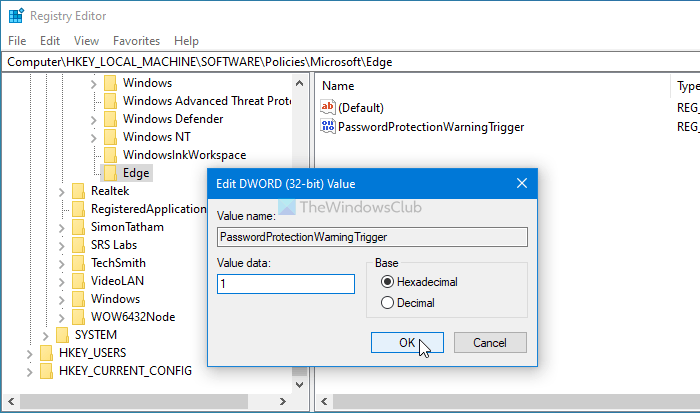Click the WindowsInkWorkspace folder icon
Screen dimensions: 700x413
tap(110, 155)
